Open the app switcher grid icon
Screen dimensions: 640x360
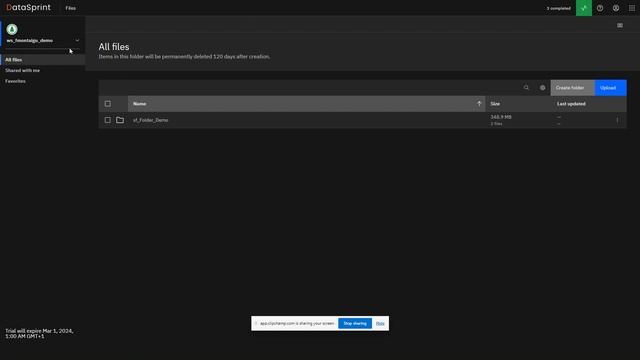pos(631,8)
